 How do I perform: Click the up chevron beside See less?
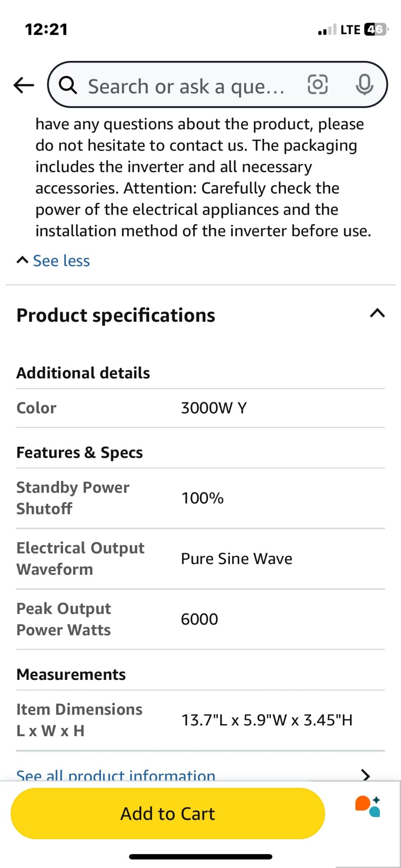tap(23, 261)
